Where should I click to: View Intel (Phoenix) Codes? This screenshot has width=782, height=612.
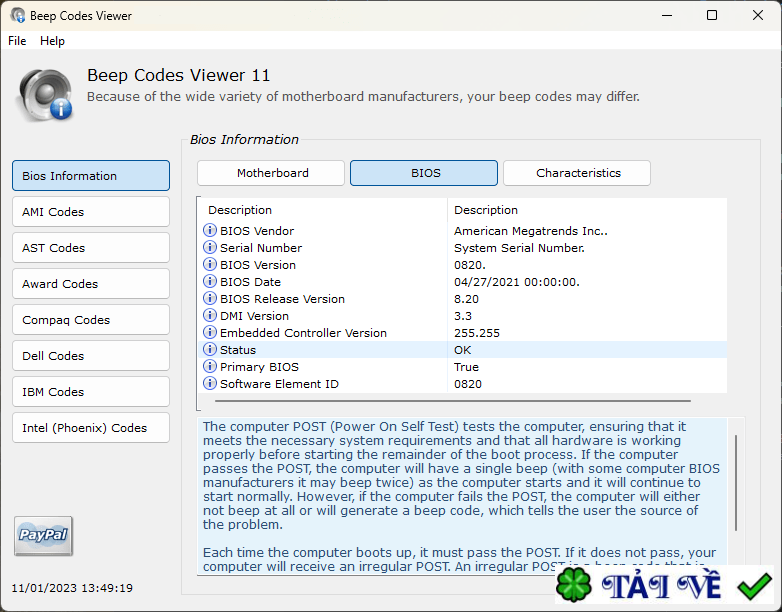[x=91, y=428]
